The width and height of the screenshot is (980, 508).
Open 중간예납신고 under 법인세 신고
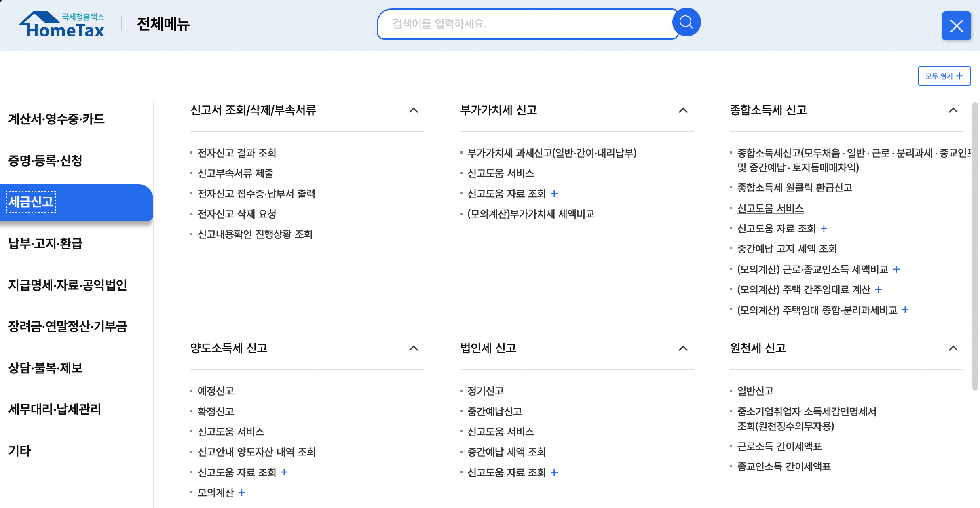pos(494,411)
